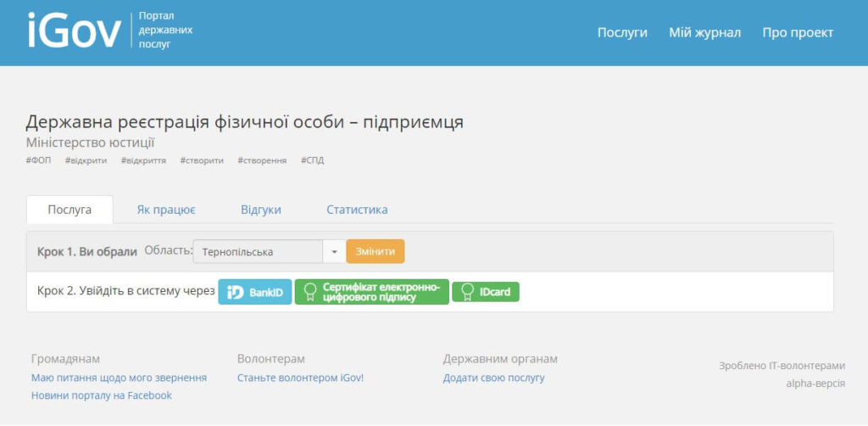The height and width of the screenshot is (426, 868).
Task: Click the BankID logo icon
Action: pos(236,292)
